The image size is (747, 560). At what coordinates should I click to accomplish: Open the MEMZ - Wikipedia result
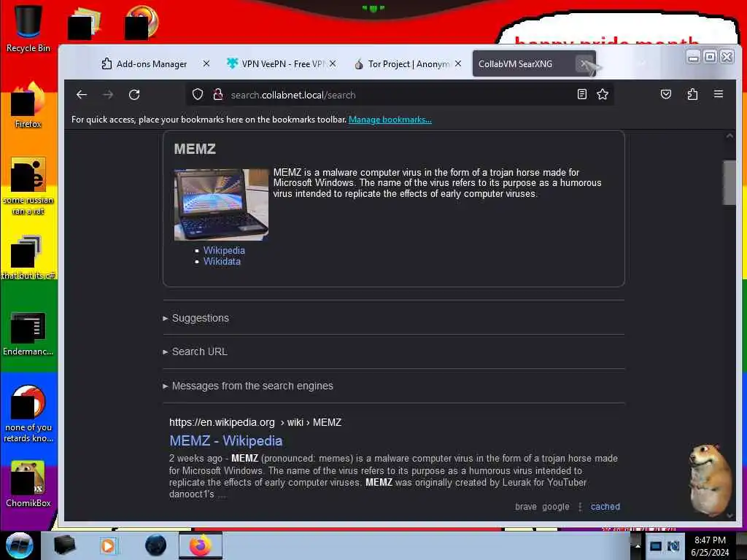click(x=226, y=441)
